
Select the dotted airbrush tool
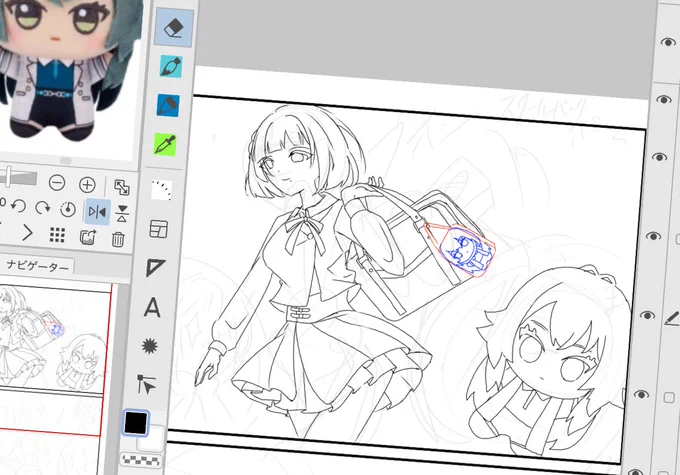click(x=161, y=190)
